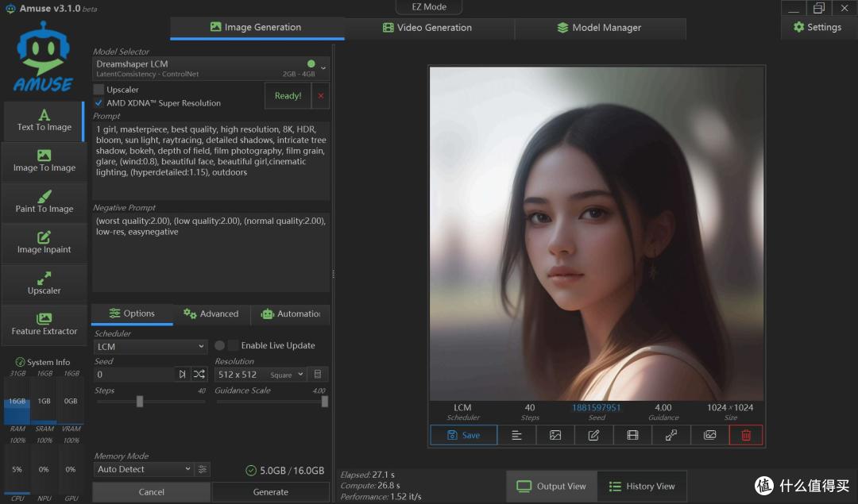858x504 pixels.
Task: Open the Image Inpaint tool
Action: click(x=44, y=243)
